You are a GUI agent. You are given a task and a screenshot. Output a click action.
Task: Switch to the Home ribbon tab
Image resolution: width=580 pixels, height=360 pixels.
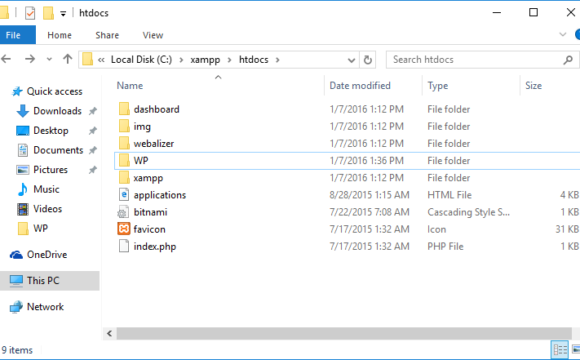point(59,35)
